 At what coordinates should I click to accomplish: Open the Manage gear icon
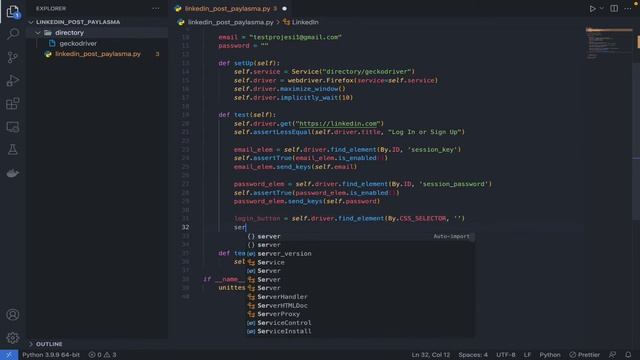point(13,338)
